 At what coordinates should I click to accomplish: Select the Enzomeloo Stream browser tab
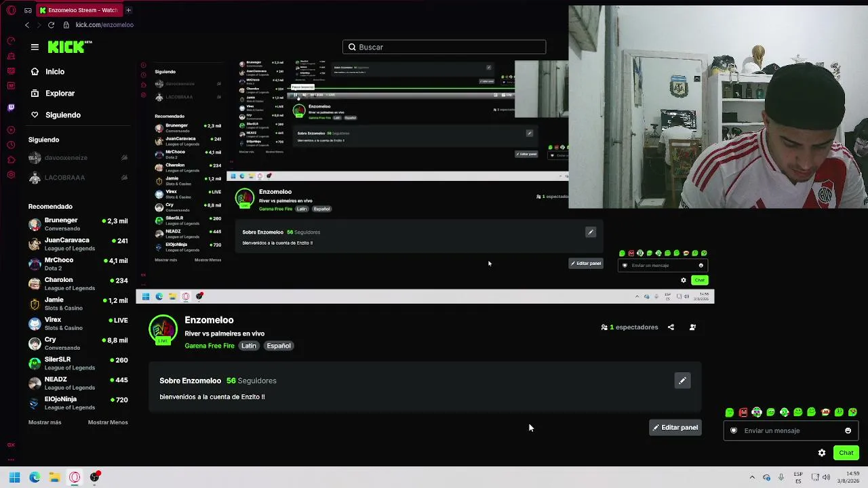(78, 10)
